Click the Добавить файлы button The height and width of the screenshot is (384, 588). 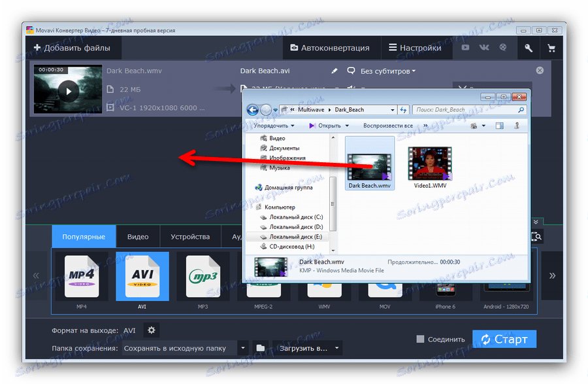click(73, 48)
